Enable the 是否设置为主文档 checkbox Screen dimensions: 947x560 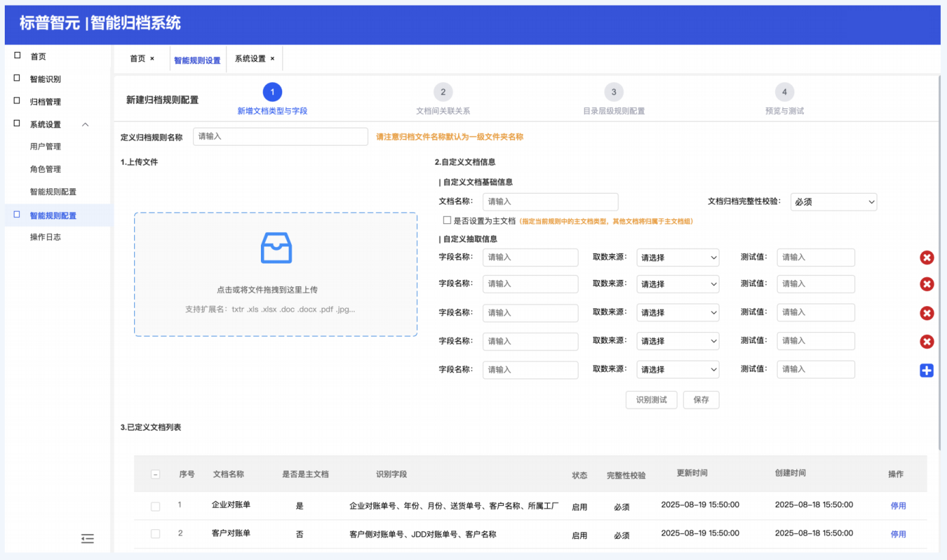[447, 220]
